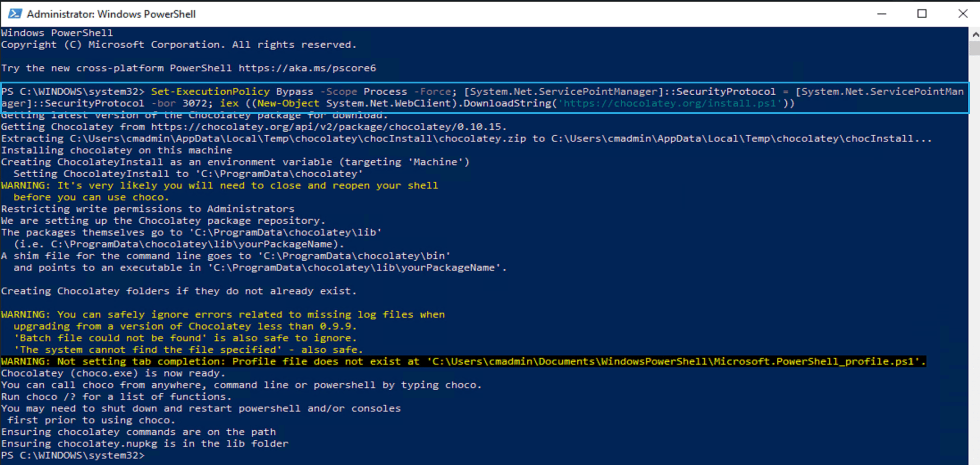Screen dimensions: 980x465
Task: Click the Set-ExecutionPolicy command text
Action: click(210, 92)
